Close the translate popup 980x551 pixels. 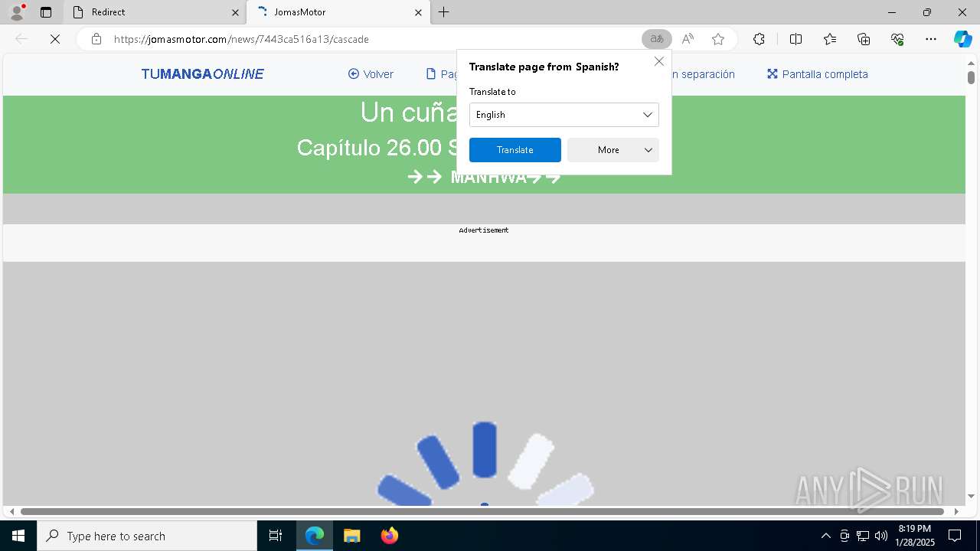click(x=659, y=61)
